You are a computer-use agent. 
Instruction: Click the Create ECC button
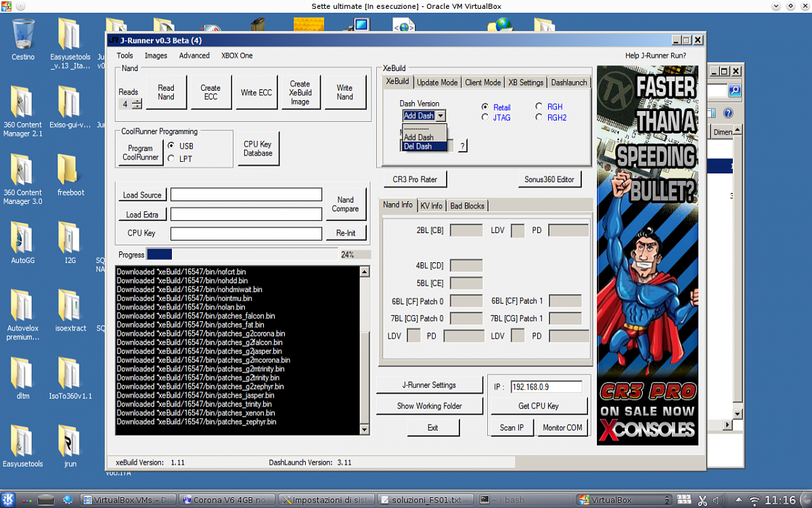point(210,92)
